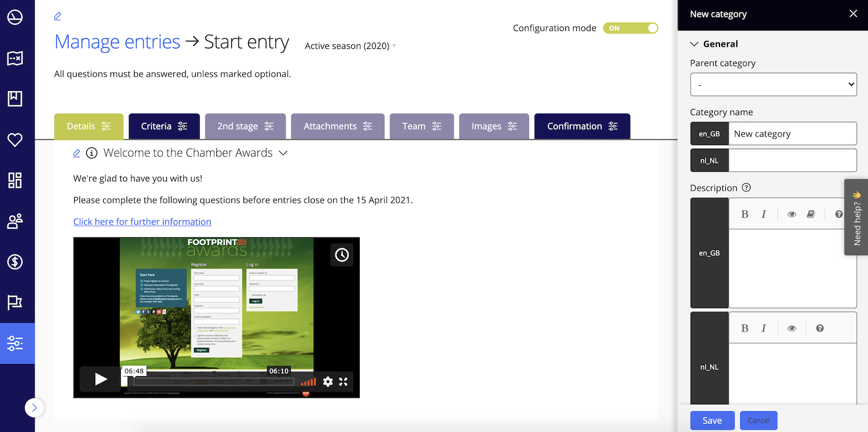The height and width of the screenshot is (432, 868).
Task: Click the dashboard gauge icon in sidebar
Action: click(15, 18)
